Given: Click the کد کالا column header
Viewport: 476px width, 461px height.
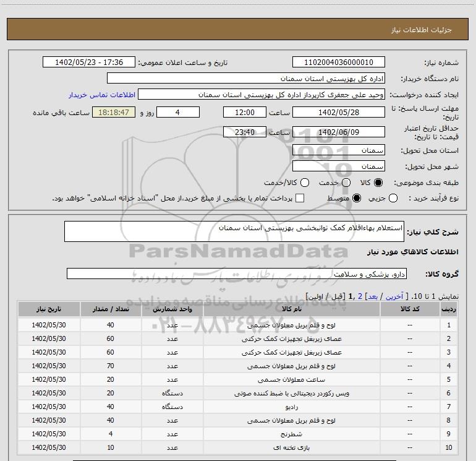Looking at the screenshot, I should coord(410,309).
